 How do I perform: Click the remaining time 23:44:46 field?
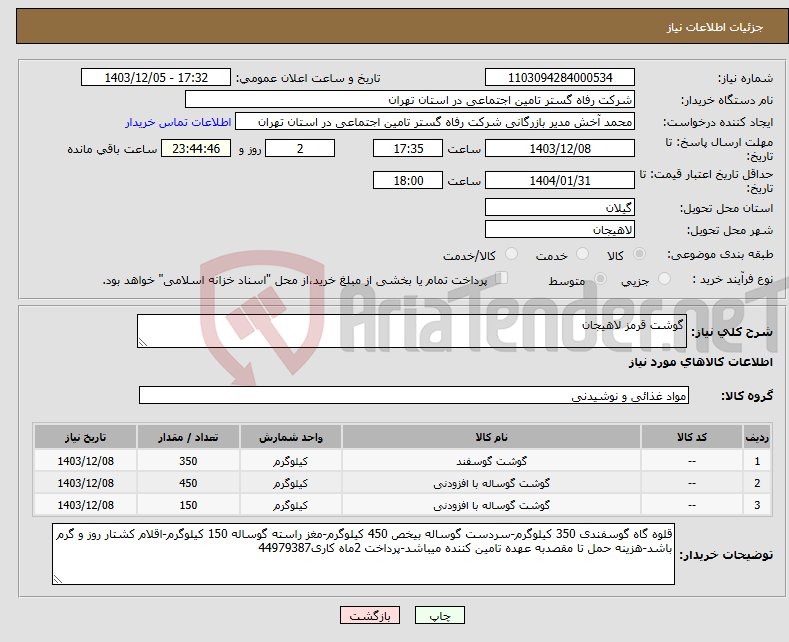(196, 148)
